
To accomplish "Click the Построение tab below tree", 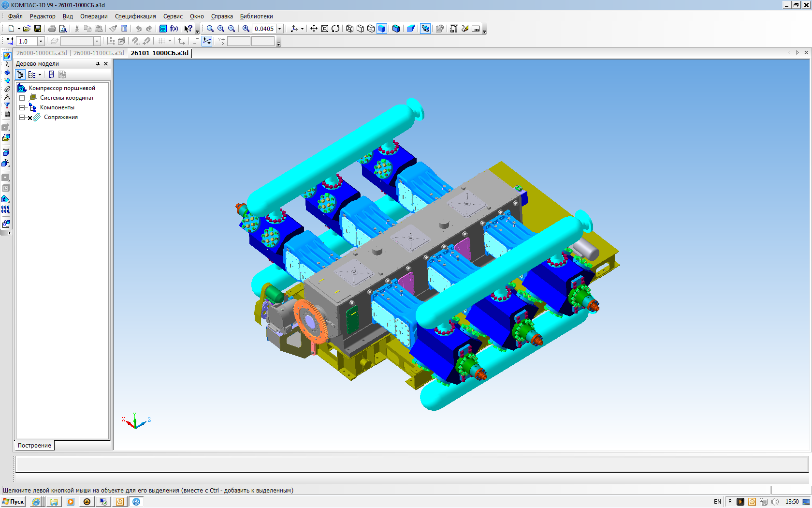I will (34, 446).
